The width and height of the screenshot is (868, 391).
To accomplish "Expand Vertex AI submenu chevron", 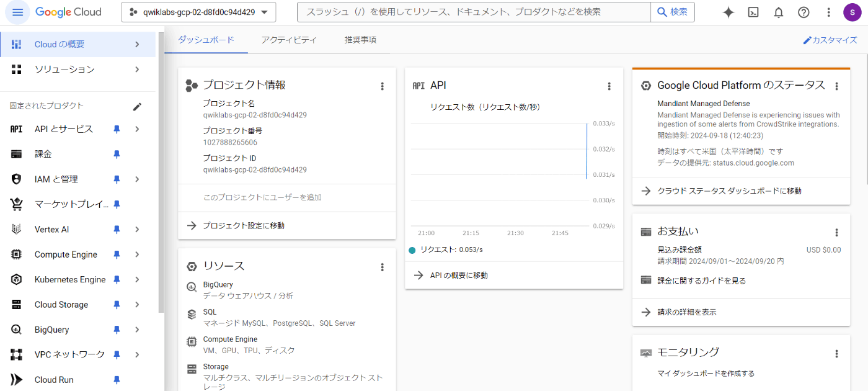I will point(137,230).
